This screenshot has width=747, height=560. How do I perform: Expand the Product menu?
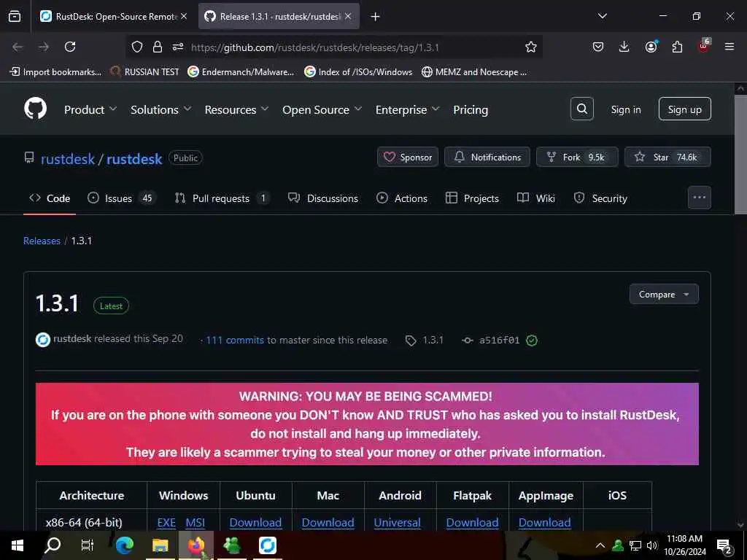tap(90, 109)
